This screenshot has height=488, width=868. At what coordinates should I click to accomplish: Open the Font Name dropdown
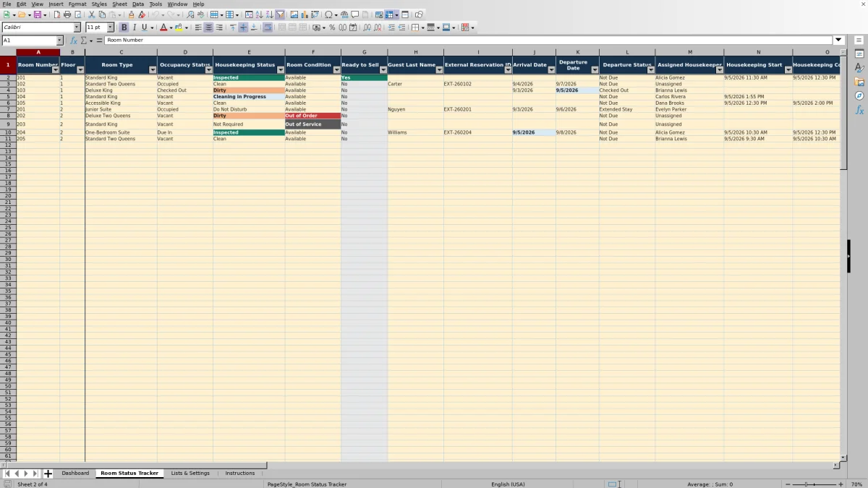[x=77, y=27]
